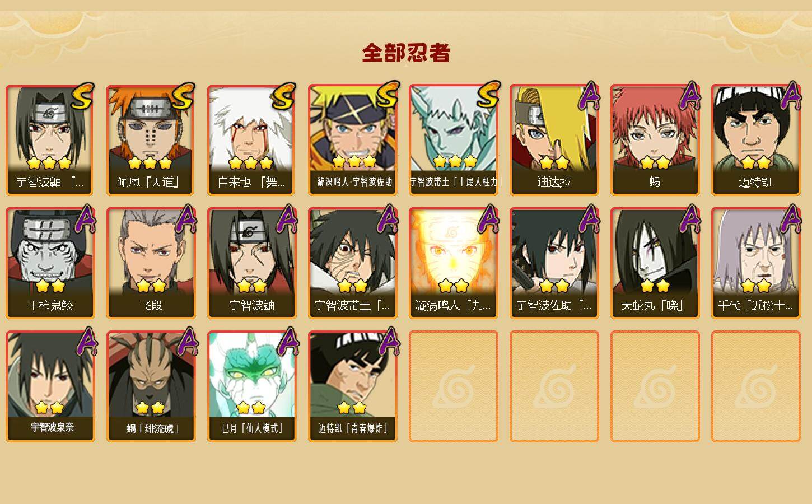The image size is (812, 504).
Task: Select the 佩恩「天道」 ninja card
Action: pyautogui.click(x=151, y=140)
